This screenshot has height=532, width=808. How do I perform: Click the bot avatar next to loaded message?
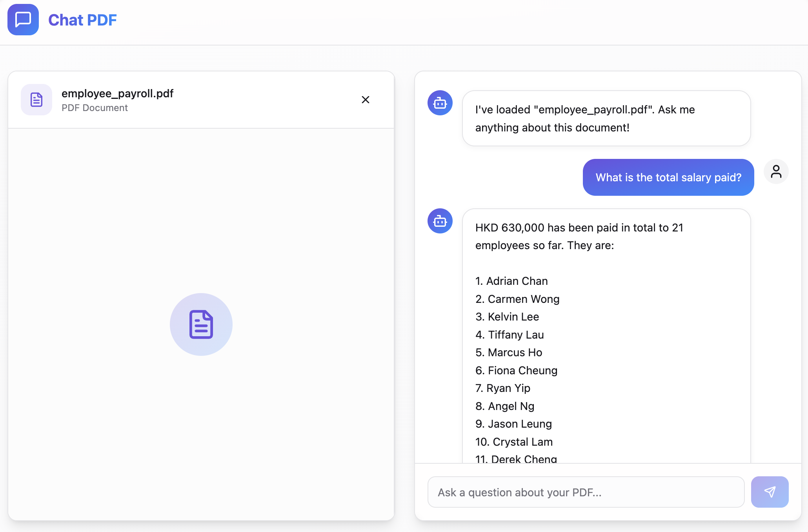[x=440, y=103]
